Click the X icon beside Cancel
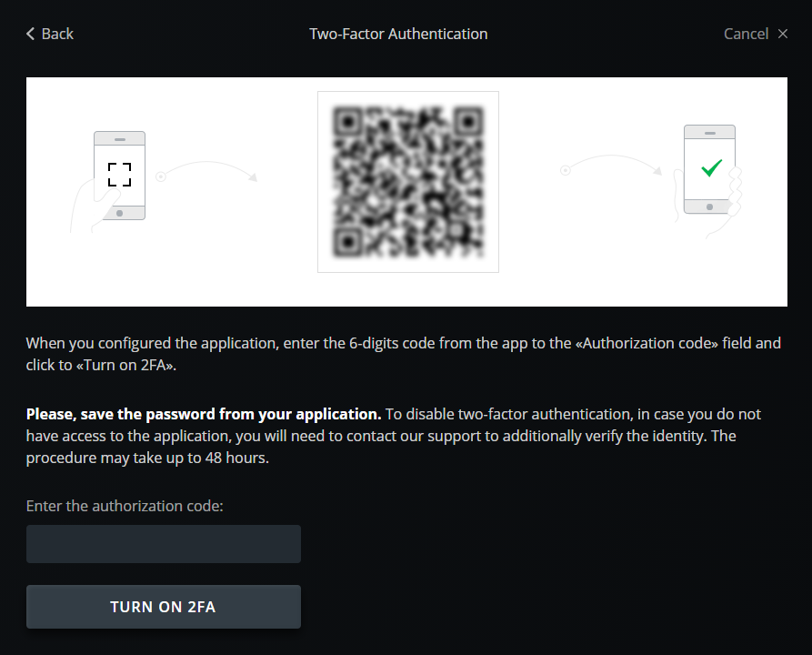812x655 pixels. (783, 34)
